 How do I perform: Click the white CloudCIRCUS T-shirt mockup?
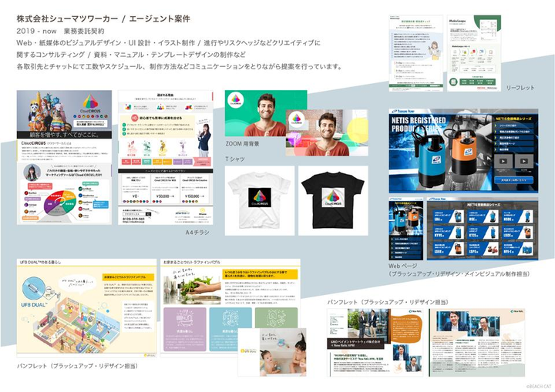pyautogui.click(x=260, y=200)
